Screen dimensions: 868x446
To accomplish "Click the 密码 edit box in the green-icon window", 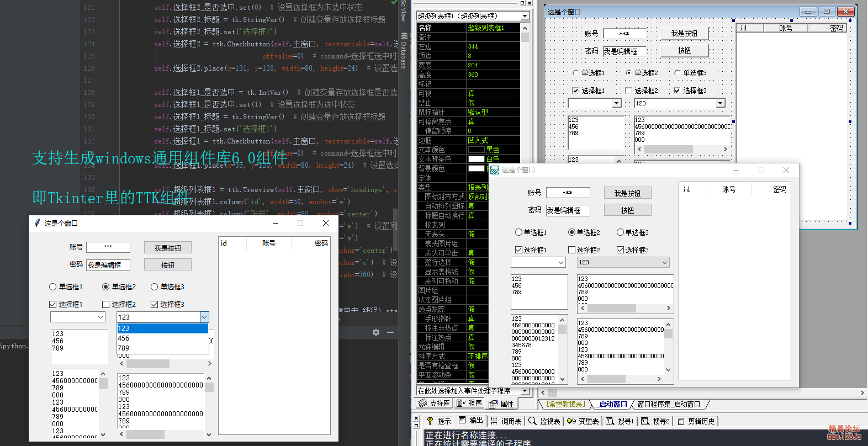I will click(x=568, y=210).
